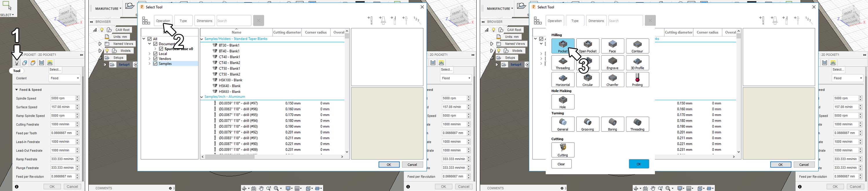Screen dimensions: 868x191
Task: Toggle CAM Root visibility bulb in middle browser
Action: coord(102,30)
